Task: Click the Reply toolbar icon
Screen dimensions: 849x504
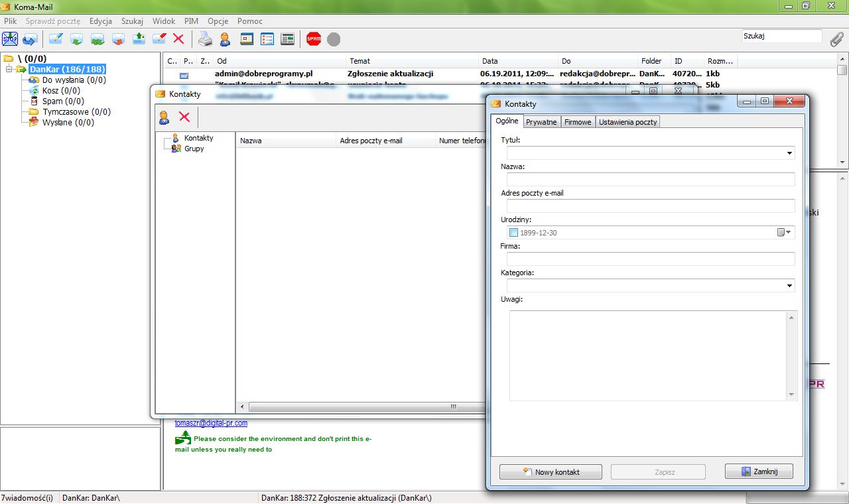Action: (x=76, y=39)
